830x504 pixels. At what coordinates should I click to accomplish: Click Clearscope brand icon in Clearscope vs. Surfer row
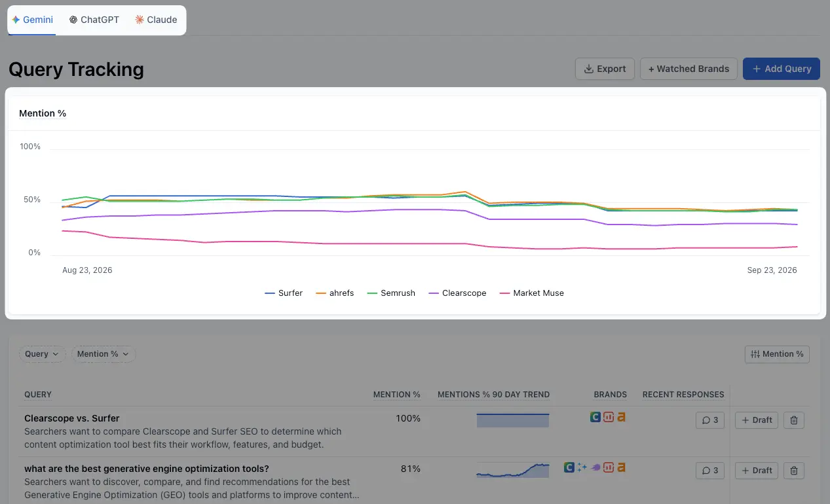pos(595,416)
